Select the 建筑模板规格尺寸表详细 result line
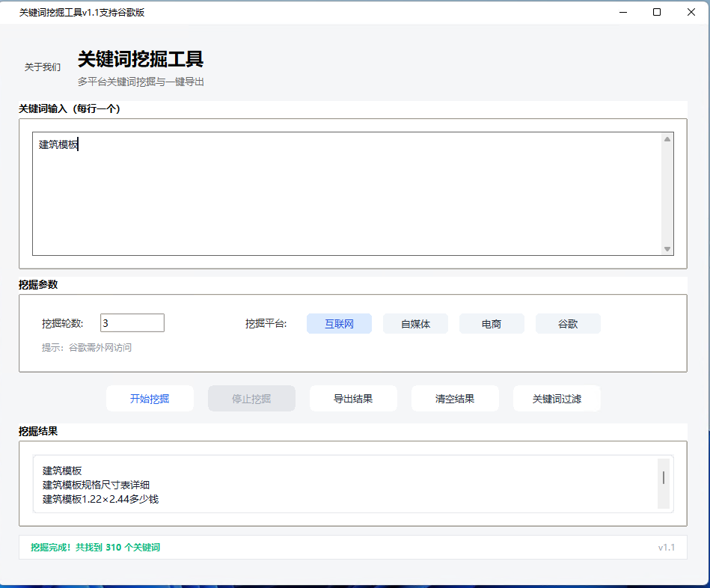 coord(96,485)
